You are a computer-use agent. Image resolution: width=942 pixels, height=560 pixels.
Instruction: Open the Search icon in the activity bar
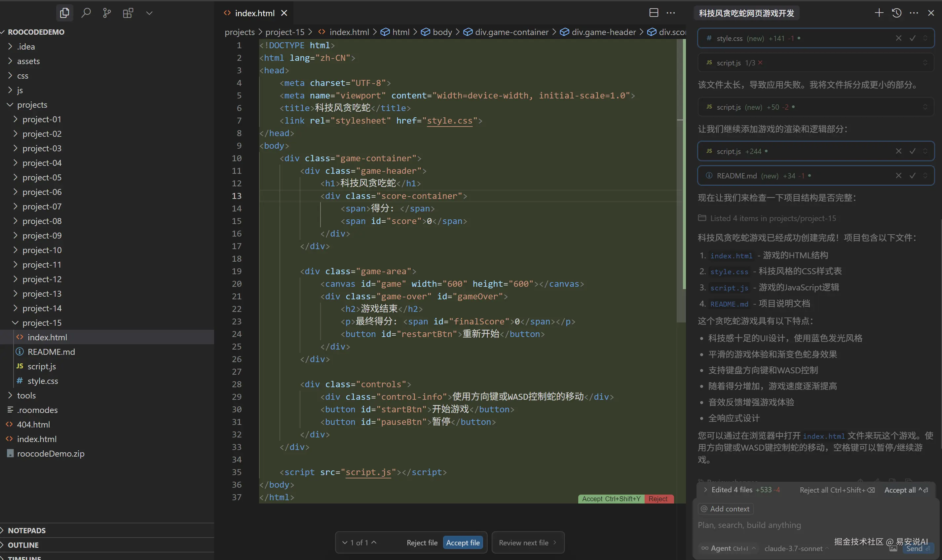click(86, 13)
